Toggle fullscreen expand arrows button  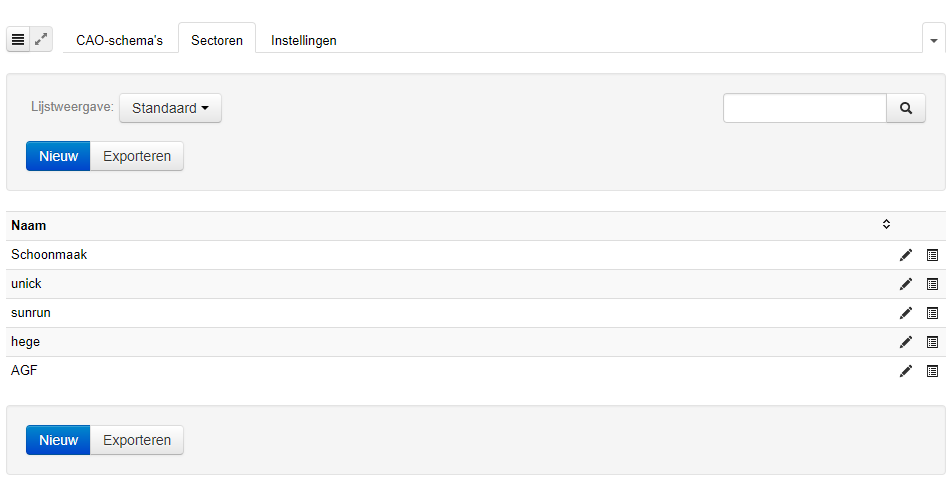tap(41, 39)
